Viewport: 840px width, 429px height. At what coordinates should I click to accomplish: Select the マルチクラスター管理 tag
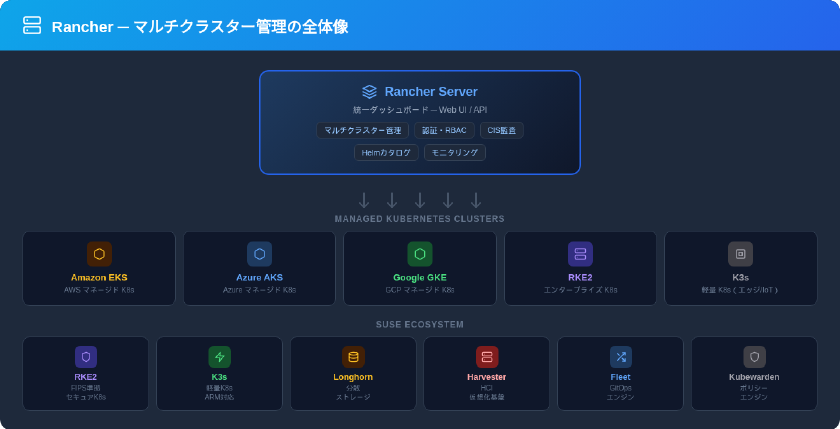[363, 130]
